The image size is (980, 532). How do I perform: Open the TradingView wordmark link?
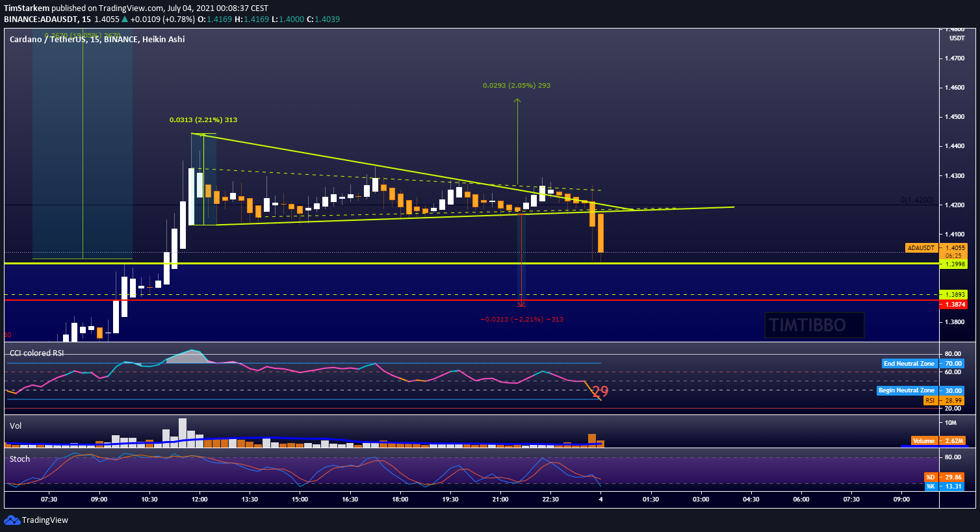point(45,520)
